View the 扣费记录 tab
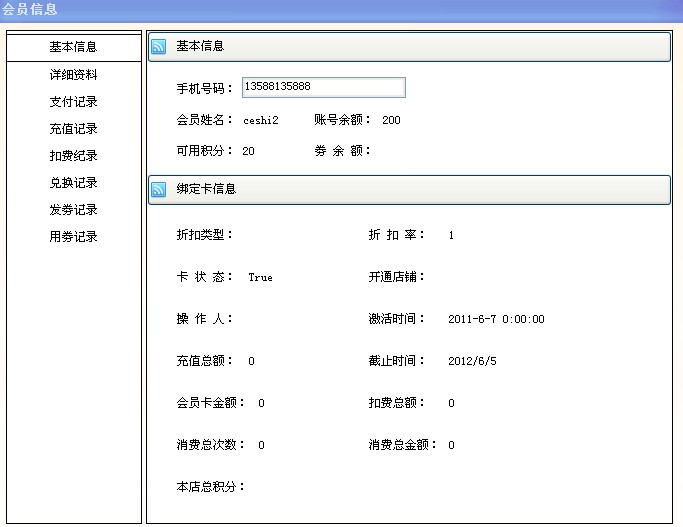 [73, 156]
